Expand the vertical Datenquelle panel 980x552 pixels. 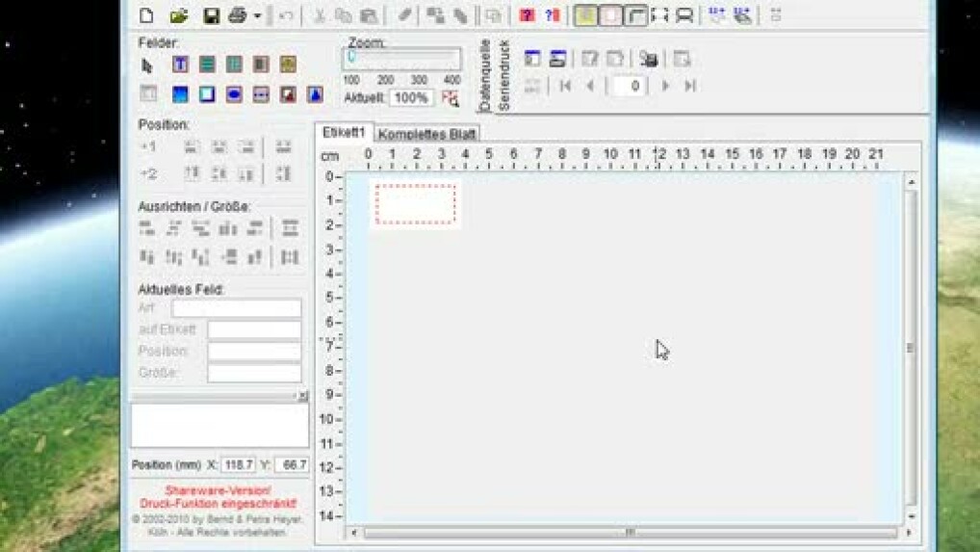(x=484, y=75)
